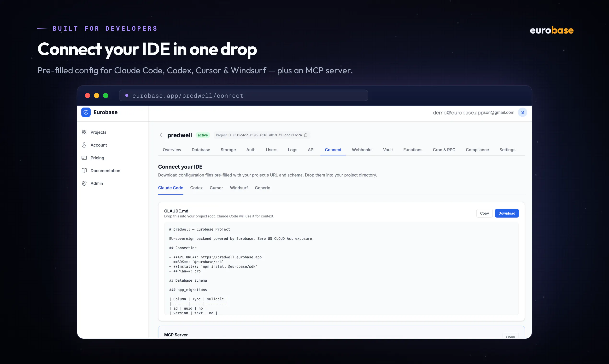Click the Admin gear icon in sidebar
Image resolution: width=609 pixels, height=364 pixels.
coord(84,183)
